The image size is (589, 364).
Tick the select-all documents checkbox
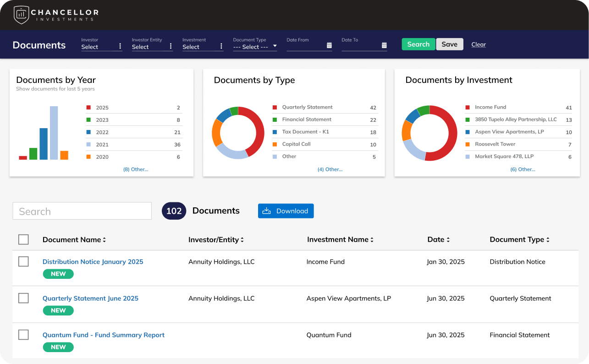pos(23,239)
